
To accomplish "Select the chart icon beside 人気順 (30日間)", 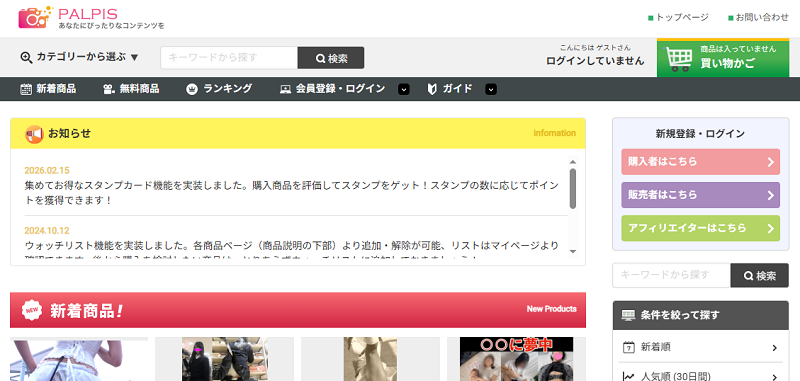I will 629,377.
